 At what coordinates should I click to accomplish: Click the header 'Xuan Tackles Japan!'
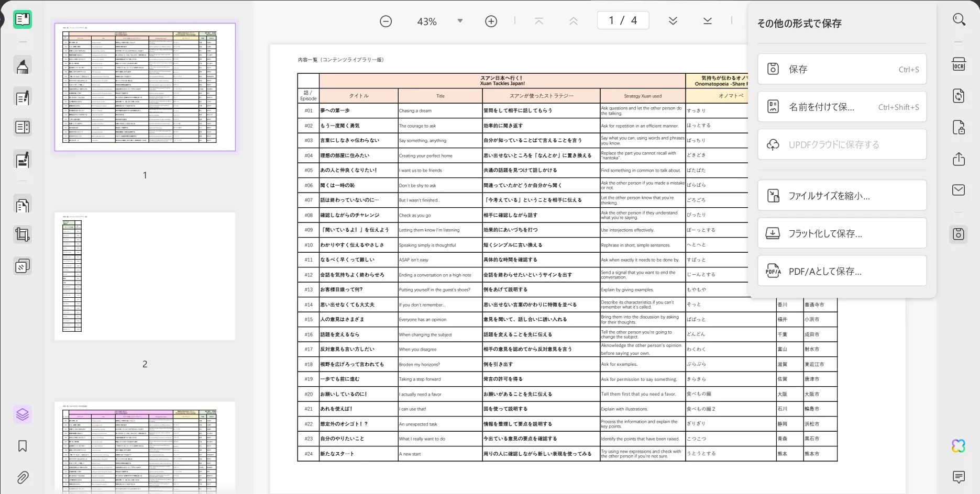pyautogui.click(x=502, y=83)
